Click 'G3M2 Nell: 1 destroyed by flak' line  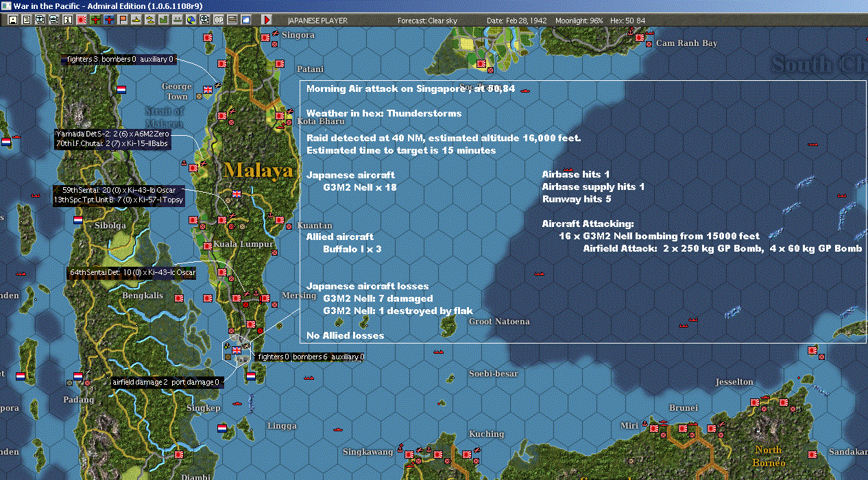coord(398,311)
